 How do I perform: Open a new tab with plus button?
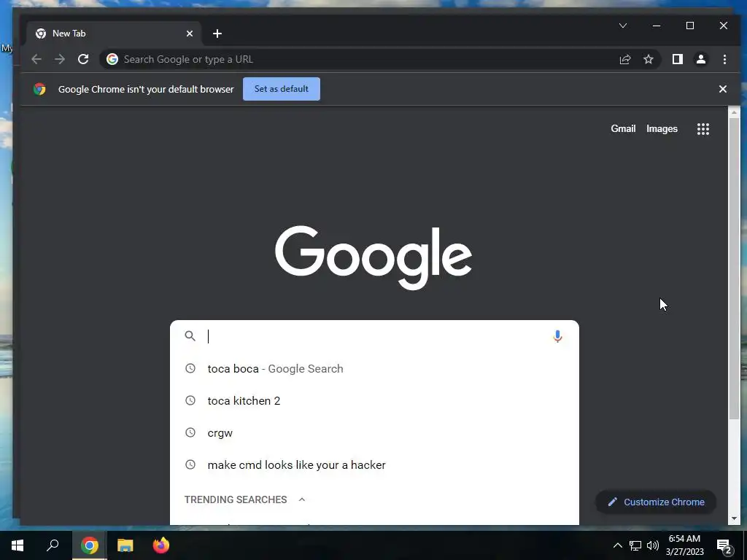(217, 34)
